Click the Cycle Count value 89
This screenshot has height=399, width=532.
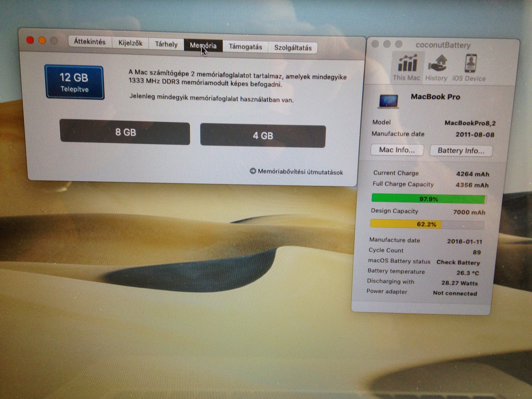pos(477,252)
